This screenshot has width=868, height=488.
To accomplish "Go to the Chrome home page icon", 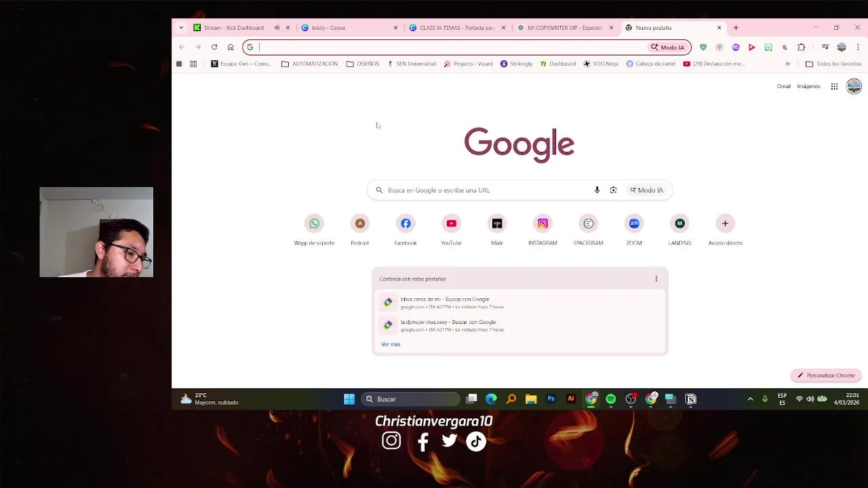I will pyautogui.click(x=231, y=47).
